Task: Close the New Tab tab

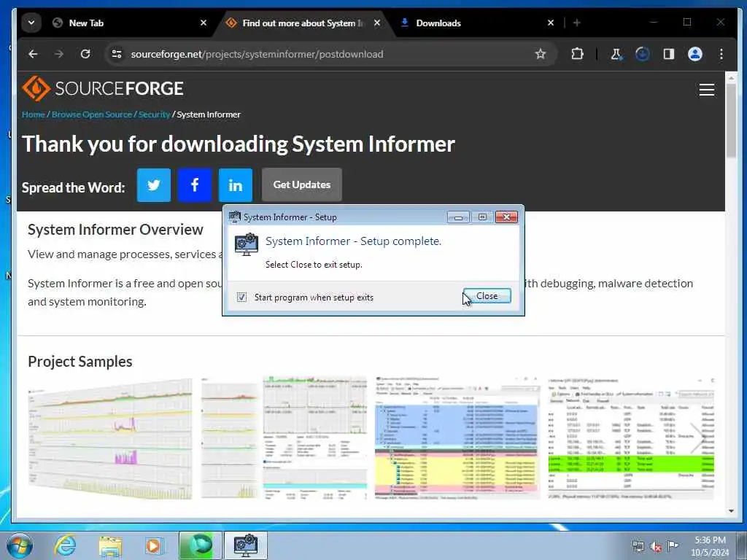Action: coord(204,23)
